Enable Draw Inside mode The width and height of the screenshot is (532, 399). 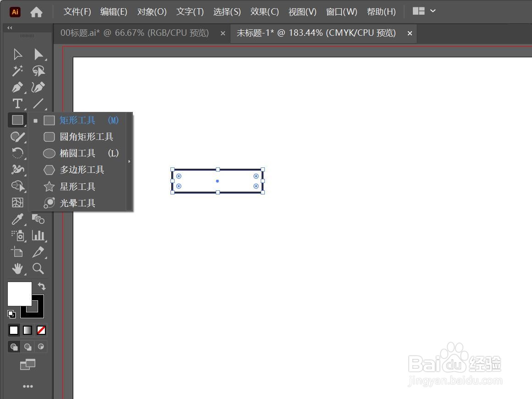tap(41, 347)
